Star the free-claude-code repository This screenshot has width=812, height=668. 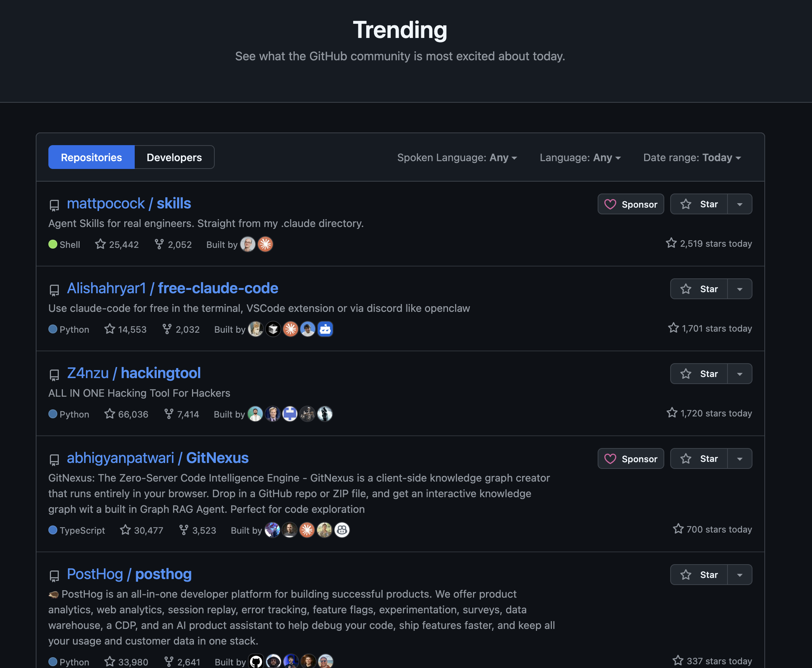click(699, 289)
